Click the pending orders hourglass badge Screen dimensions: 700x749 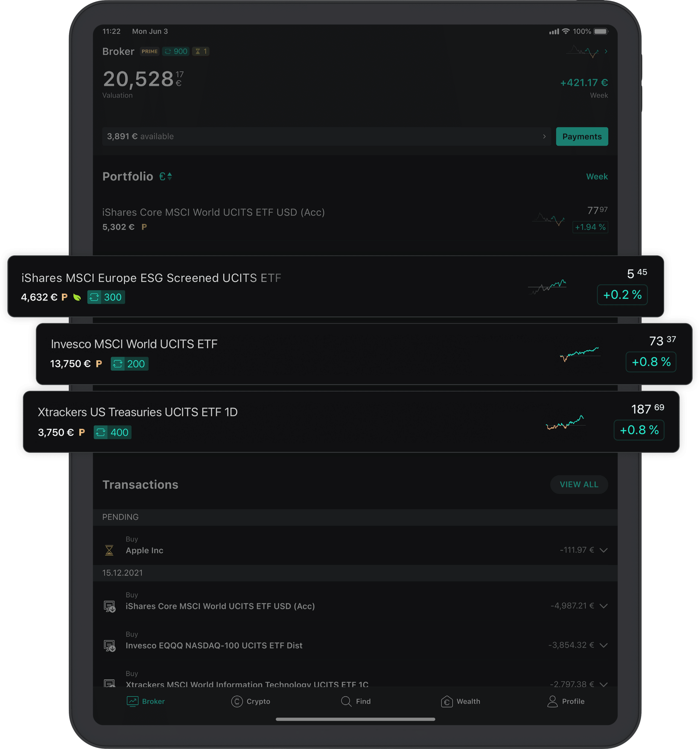201,51
